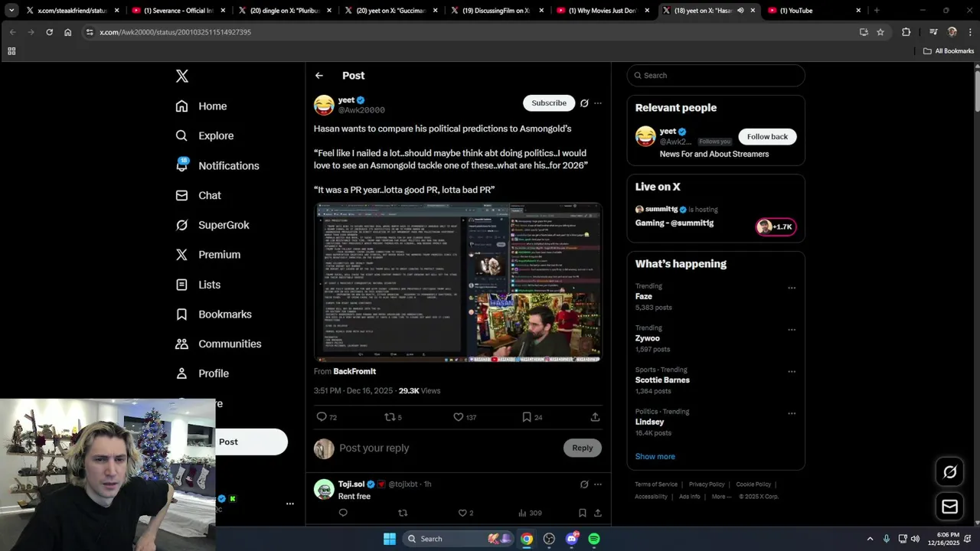Click share icon on yeet's post
This screenshot has width=980, height=551.
(x=595, y=417)
